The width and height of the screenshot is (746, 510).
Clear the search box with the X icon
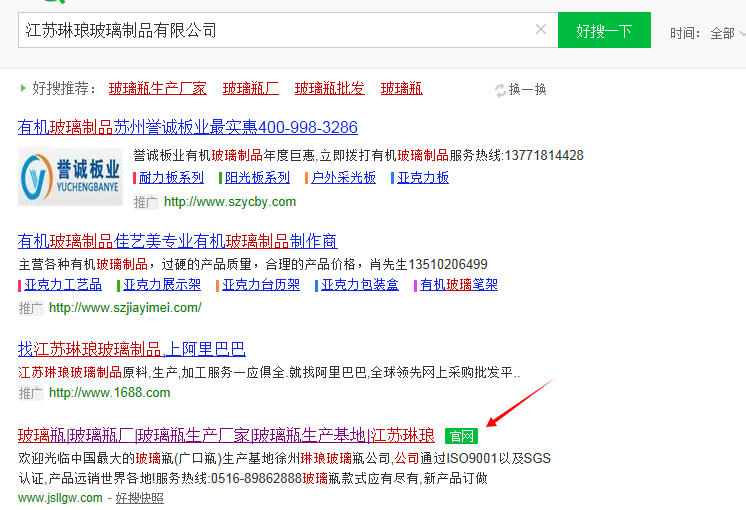pyautogui.click(x=541, y=30)
